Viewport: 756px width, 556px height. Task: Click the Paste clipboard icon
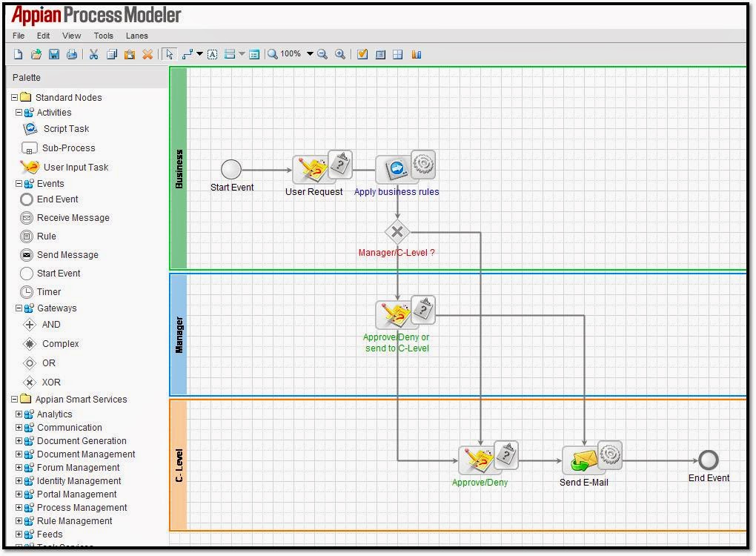(x=129, y=55)
